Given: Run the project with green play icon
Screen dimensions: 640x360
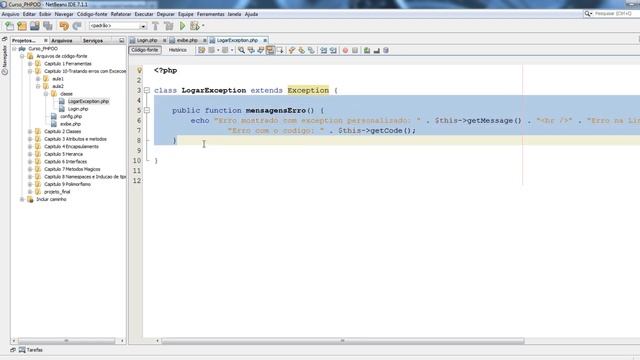Looking at the screenshot, I should [182, 26].
